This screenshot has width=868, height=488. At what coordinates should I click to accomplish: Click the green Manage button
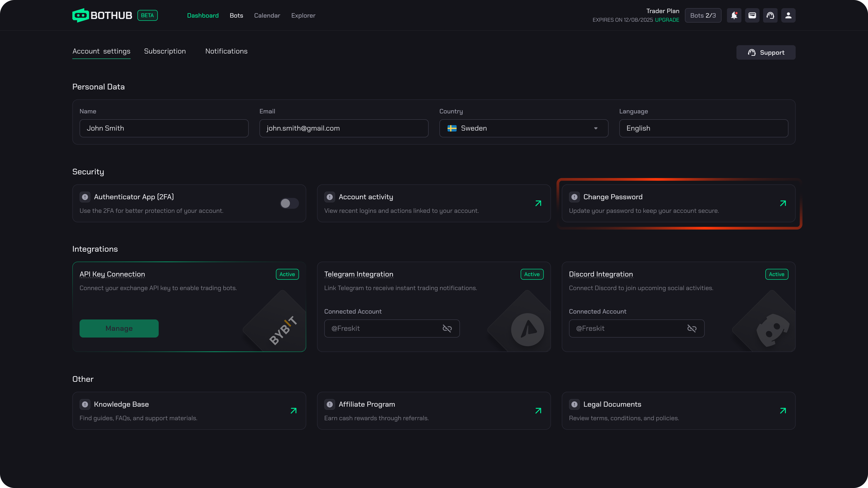tap(119, 328)
